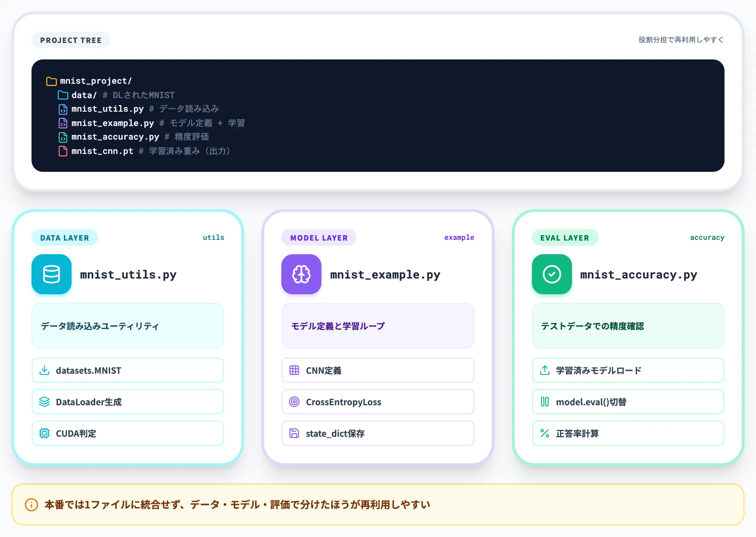Click the download icon beside datasets.MNIST
This screenshot has width=756, height=537.
point(44,370)
